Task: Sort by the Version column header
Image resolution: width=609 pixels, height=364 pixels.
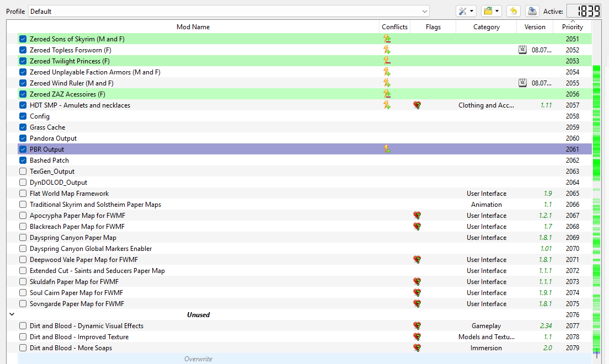Action: point(535,27)
